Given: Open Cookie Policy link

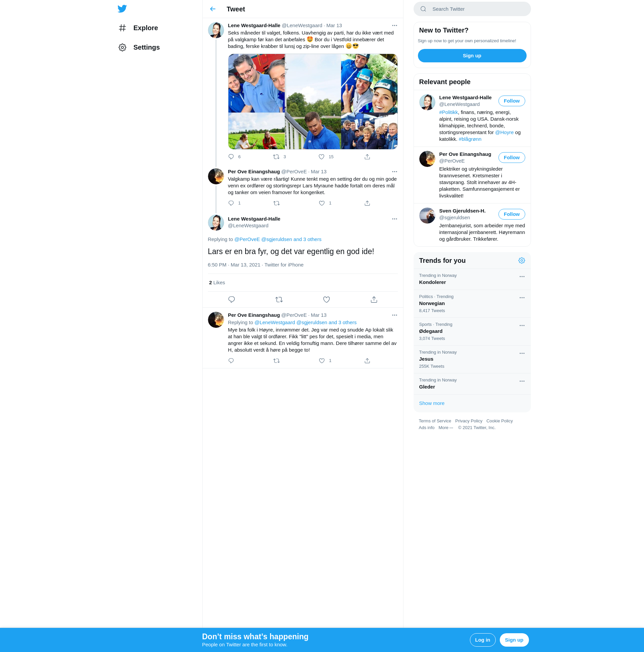Looking at the screenshot, I should pos(499,421).
